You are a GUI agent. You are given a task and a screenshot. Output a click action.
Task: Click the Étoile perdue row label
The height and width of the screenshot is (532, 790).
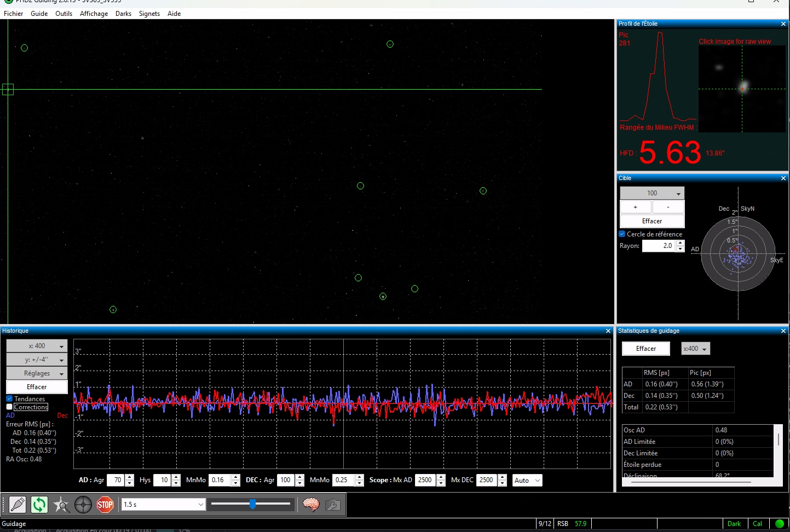coord(642,465)
